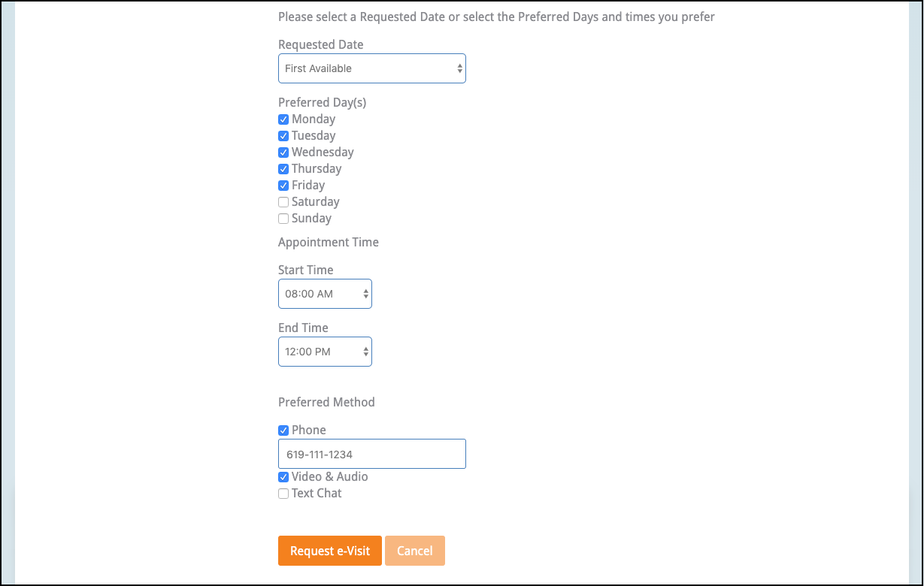Click the phone number input field

(371, 455)
